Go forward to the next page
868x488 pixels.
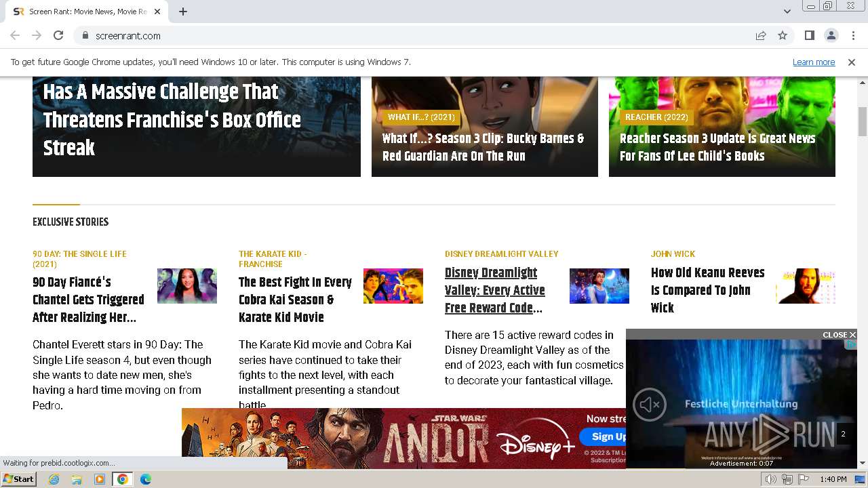[37, 35]
